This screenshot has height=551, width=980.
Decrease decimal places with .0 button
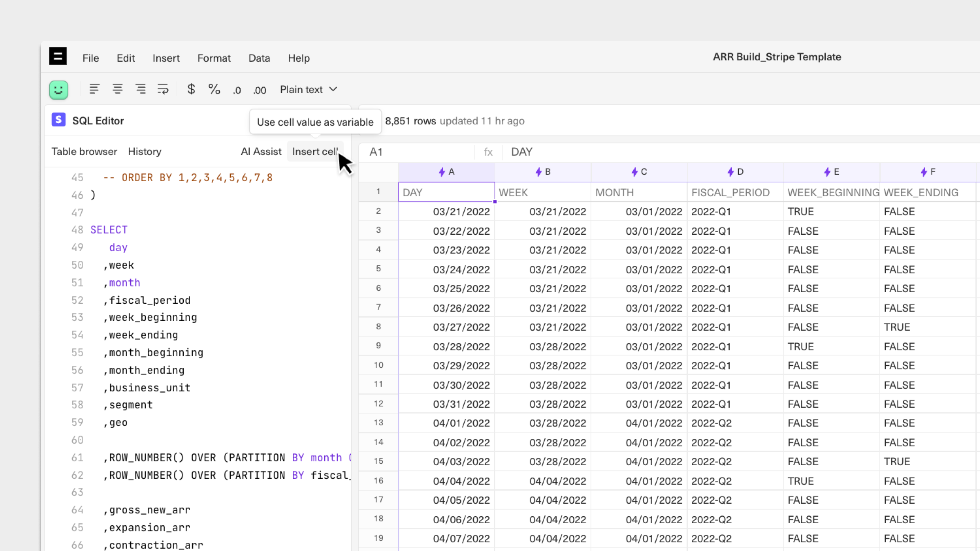[x=237, y=90]
